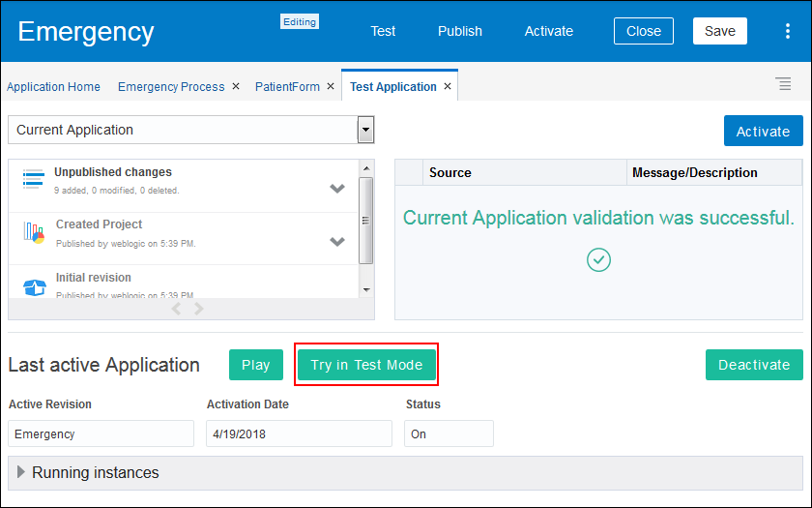812x508 pixels.
Task: Click the Unpublished changes list icon
Action: point(33,179)
